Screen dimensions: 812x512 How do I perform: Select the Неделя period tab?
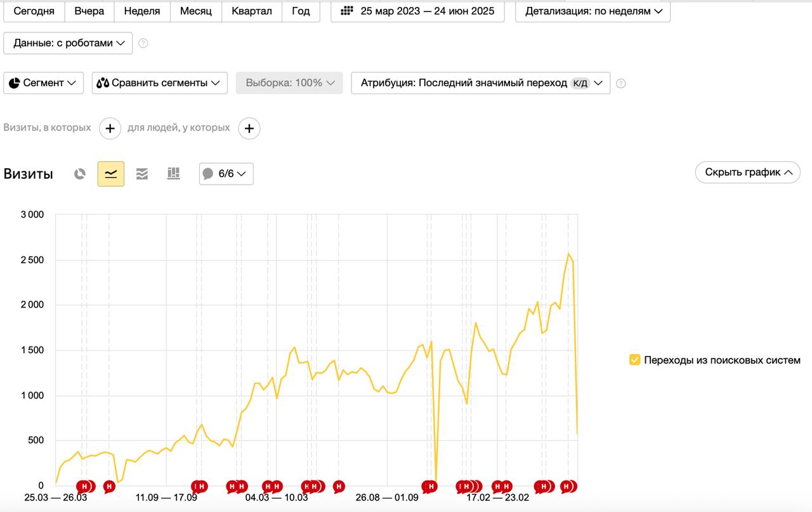point(142,11)
